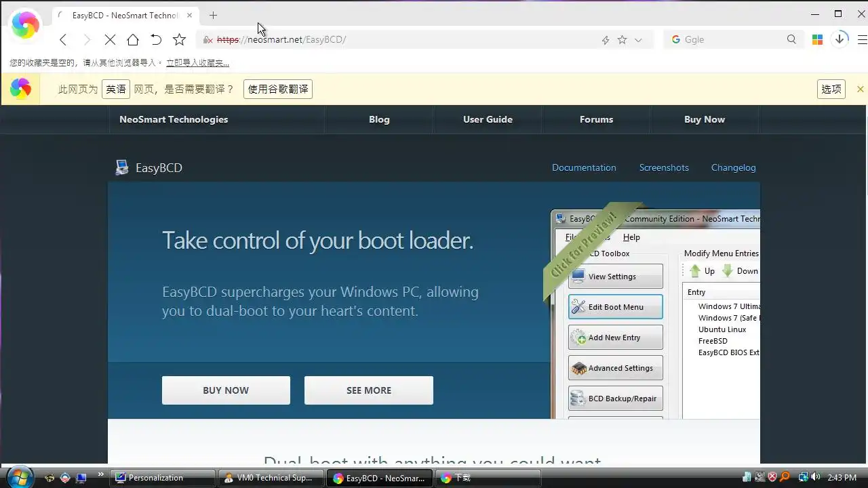The image size is (868, 488).
Task: Click the orange magnifier tray icon
Action: tap(785, 477)
